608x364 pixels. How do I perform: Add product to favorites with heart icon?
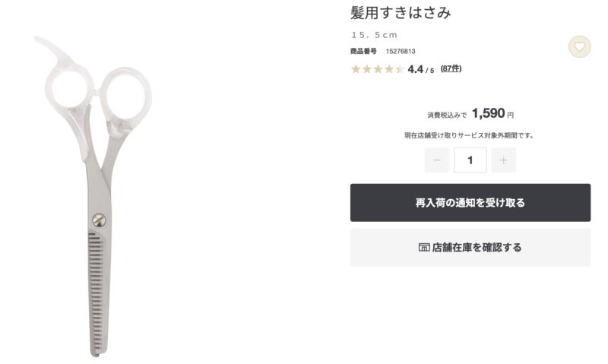pos(579,47)
